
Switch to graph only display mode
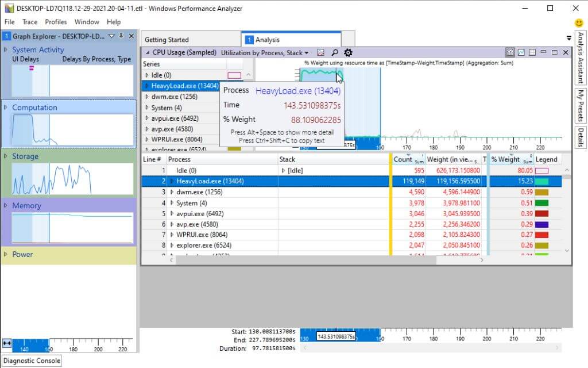click(521, 52)
